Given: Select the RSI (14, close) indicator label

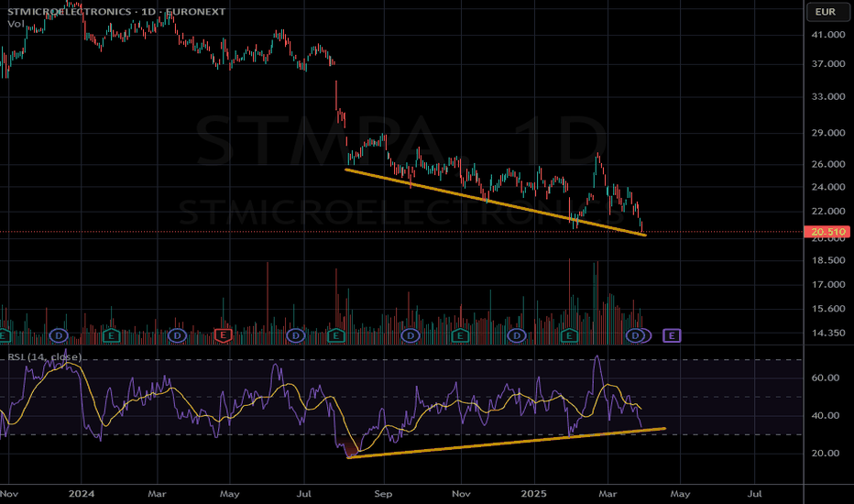Looking at the screenshot, I should (x=45, y=356).
